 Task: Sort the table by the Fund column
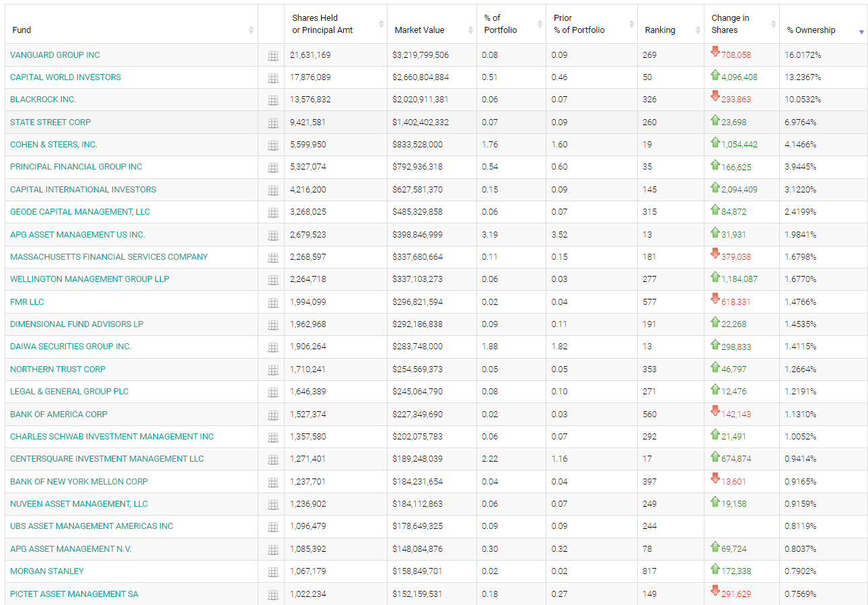coord(131,24)
